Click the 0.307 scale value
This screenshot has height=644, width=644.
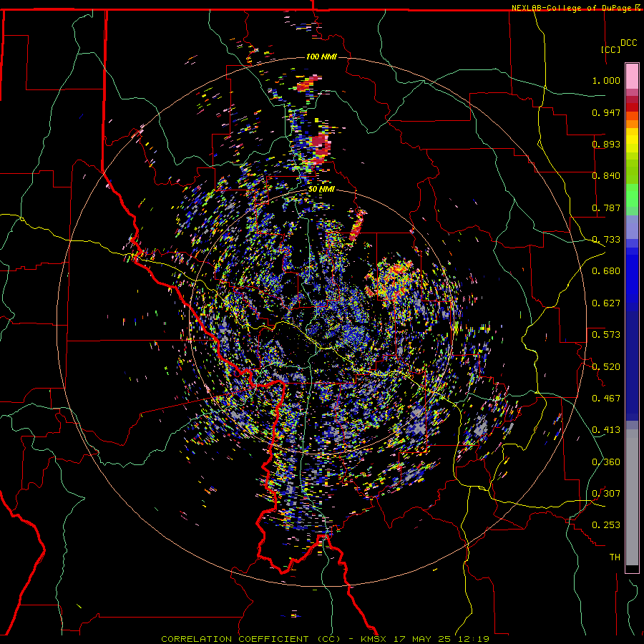coord(606,494)
